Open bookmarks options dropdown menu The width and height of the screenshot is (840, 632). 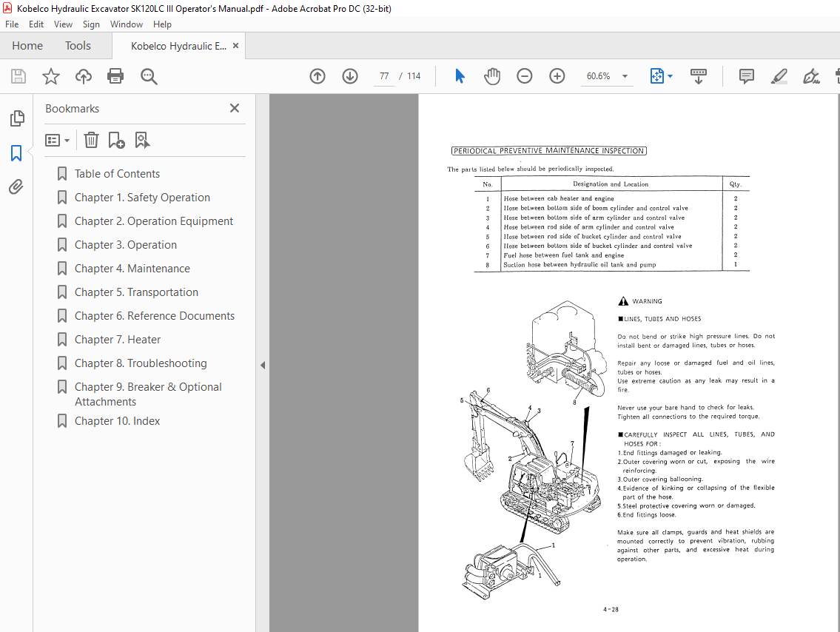[x=57, y=141]
